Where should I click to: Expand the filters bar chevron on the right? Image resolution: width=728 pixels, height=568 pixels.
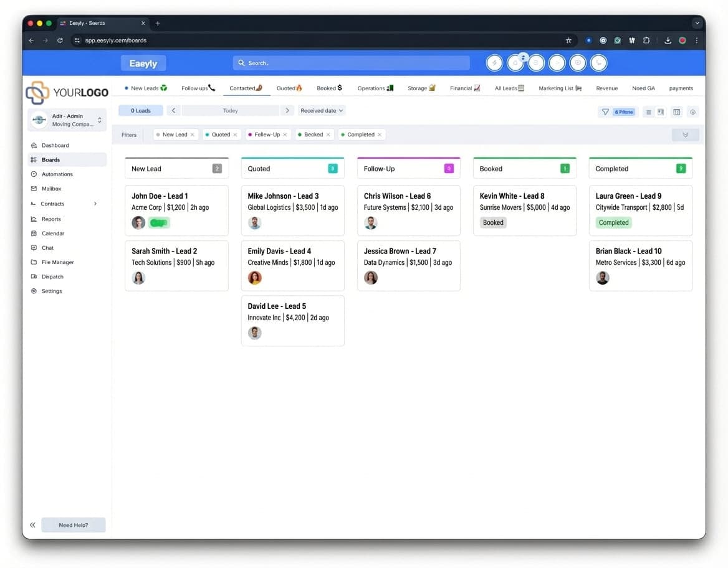tap(685, 135)
